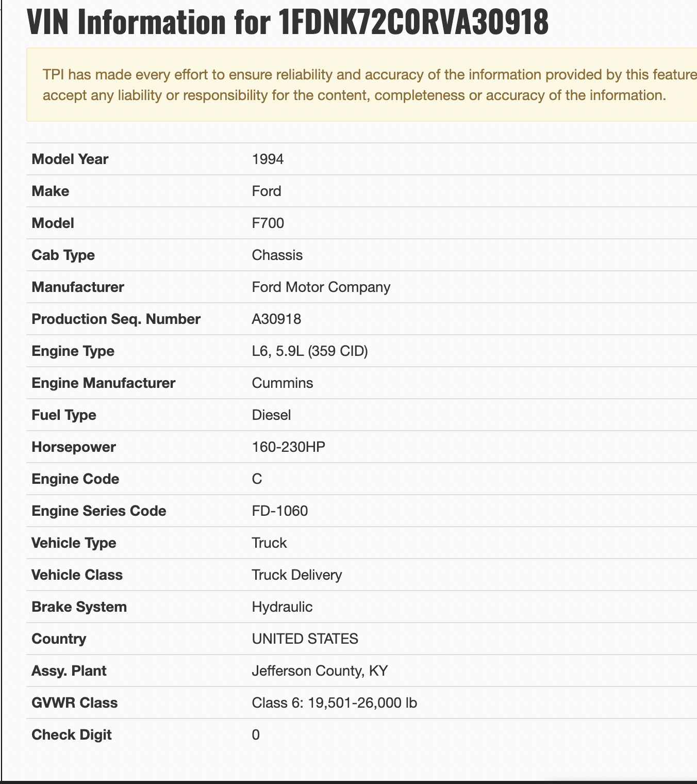The height and width of the screenshot is (784, 697).
Task: Select the Model Year value 1994
Action: pyautogui.click(x=268, y=159)
